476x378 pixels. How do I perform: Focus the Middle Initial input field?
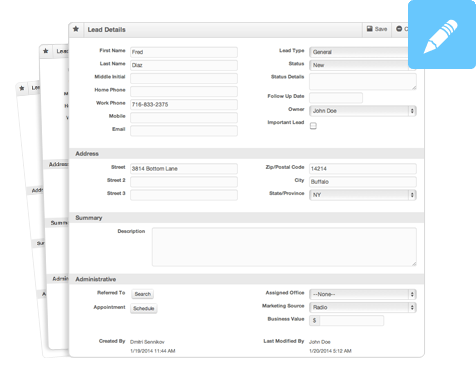(x=184, y=78)
